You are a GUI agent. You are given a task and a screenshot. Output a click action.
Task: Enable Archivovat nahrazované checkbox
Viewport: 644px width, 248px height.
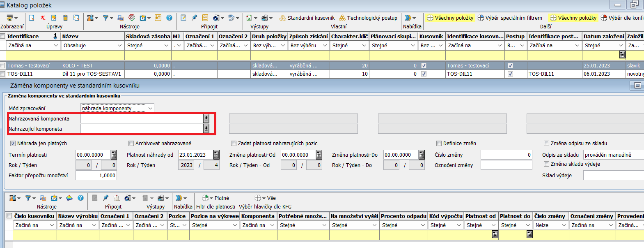pos(131,144)
